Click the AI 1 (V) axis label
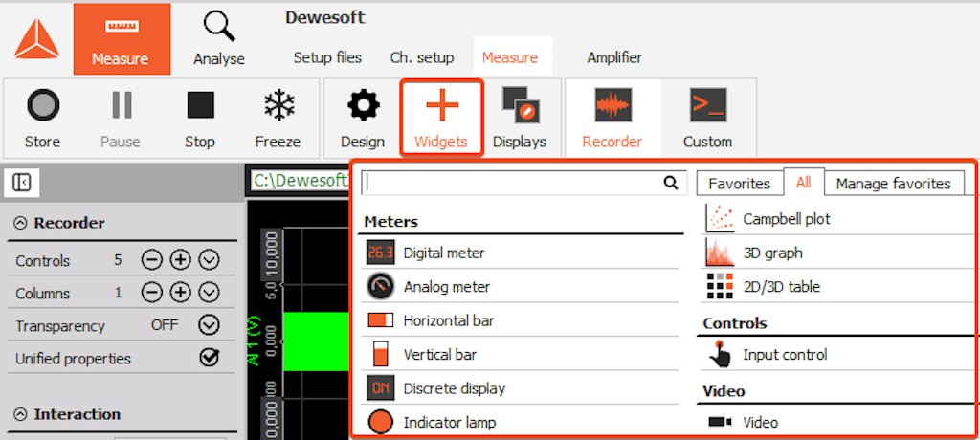Viewport: 980px width, 440px height. [x=255, y=342]
